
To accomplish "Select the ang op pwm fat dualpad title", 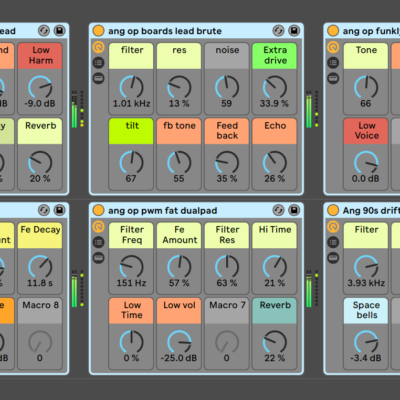I will (x=162, y=211).
